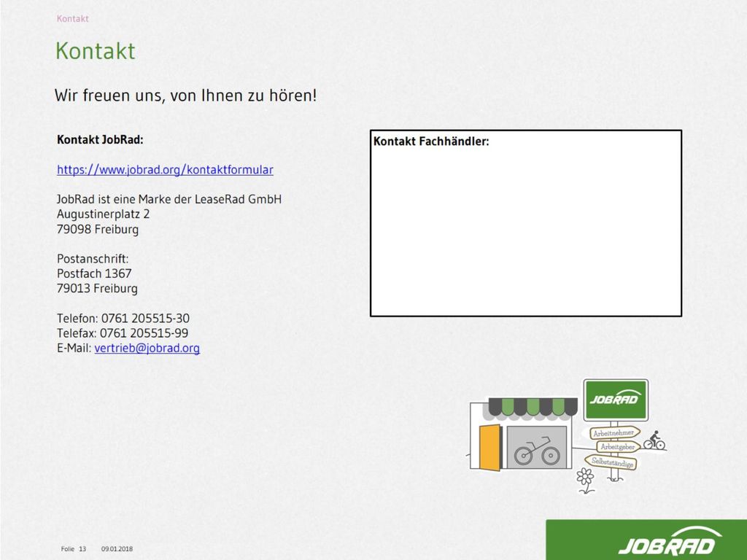This screenshot has height=560, width=747.
Task: Select '79098 Freiburg'
Action: pos(98,229)
